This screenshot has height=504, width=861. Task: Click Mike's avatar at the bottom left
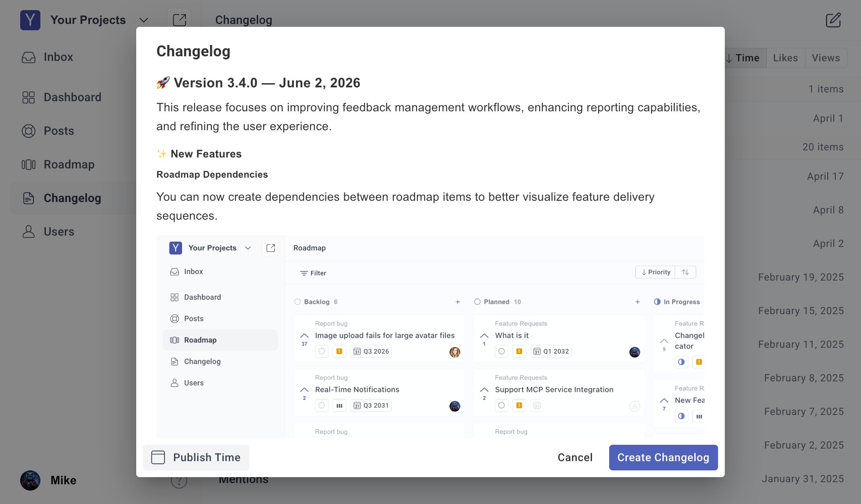[30, 480]
